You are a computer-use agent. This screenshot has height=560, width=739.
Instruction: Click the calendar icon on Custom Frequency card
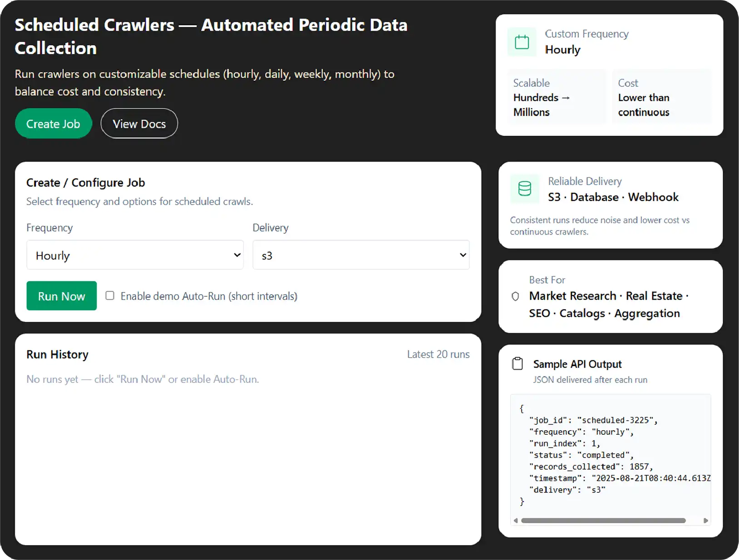[522, 41]
